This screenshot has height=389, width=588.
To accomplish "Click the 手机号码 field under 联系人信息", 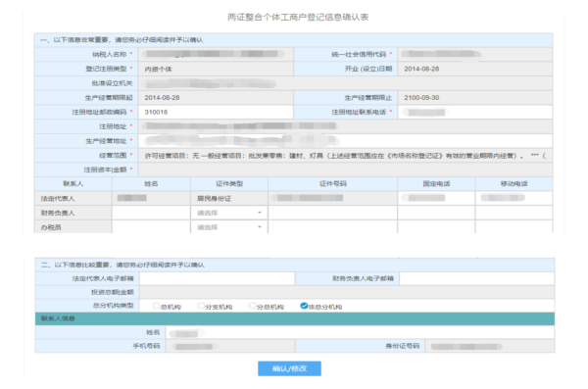I will (x=230, y=346).
